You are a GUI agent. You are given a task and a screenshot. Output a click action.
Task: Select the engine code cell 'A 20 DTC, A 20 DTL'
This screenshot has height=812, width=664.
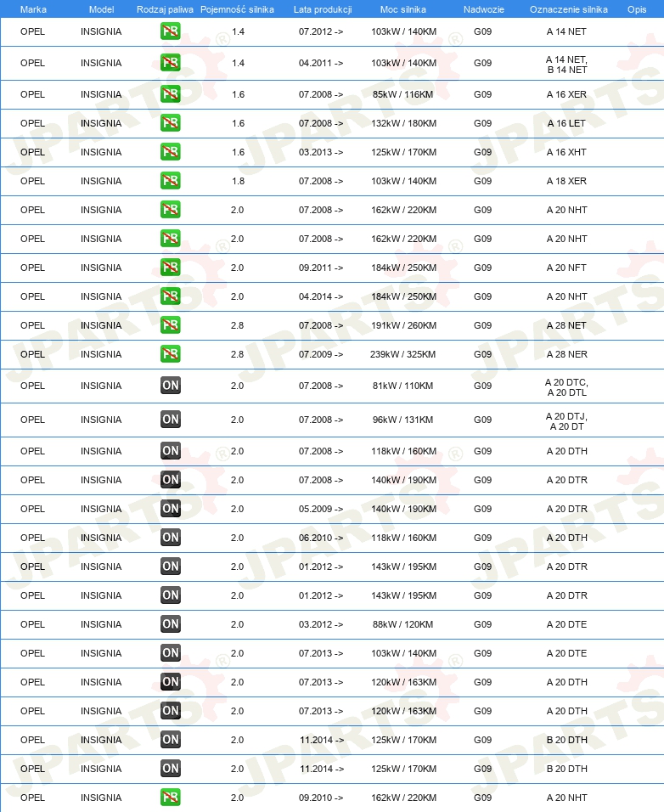566,388
